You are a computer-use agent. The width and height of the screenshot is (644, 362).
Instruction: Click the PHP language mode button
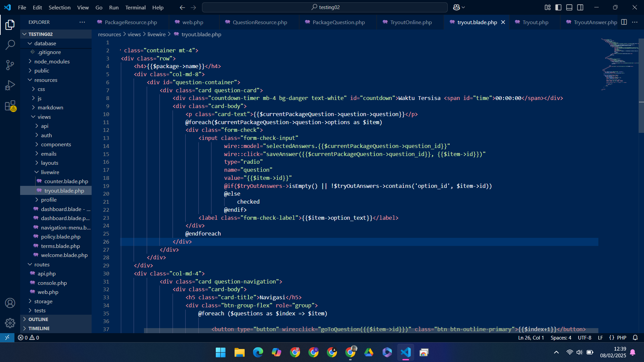click(622, 338)
